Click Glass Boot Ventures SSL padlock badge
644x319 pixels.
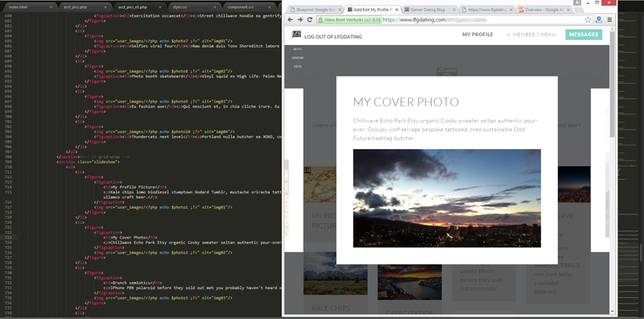tap(349, 19)
